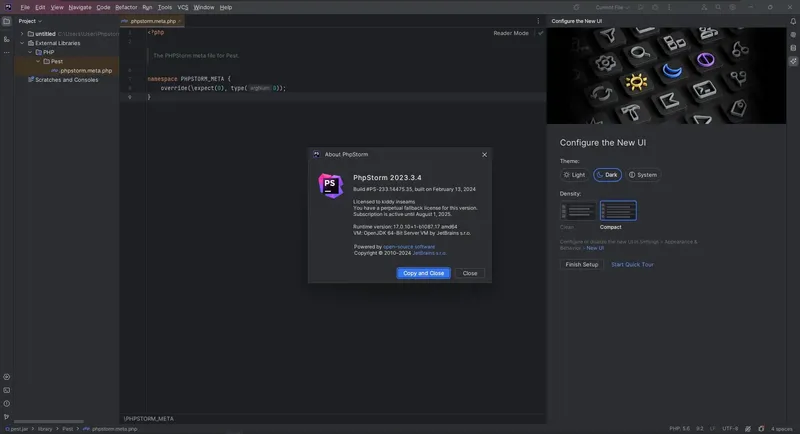
Task: Select Scratches and Consoles tree item
Action: click(66, 80)
